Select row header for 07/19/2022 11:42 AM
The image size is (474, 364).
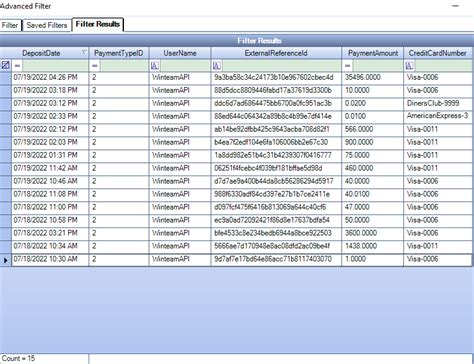click(x=6, y=168)
